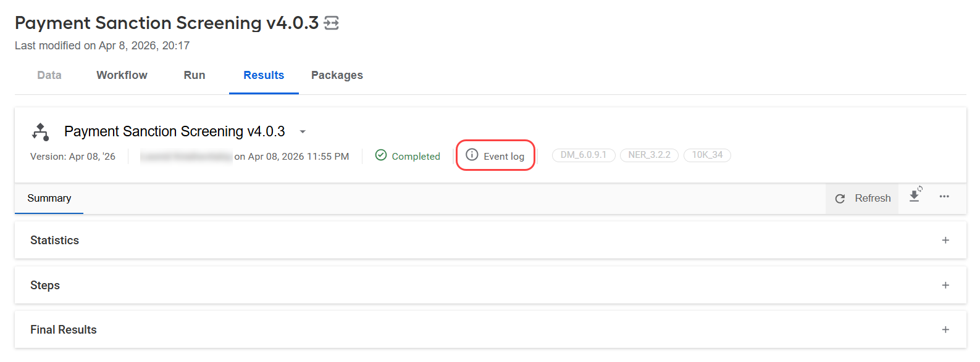Click the 10K_34 tag chip
Screen dimensions: 980x362
(x=707, y=155)
